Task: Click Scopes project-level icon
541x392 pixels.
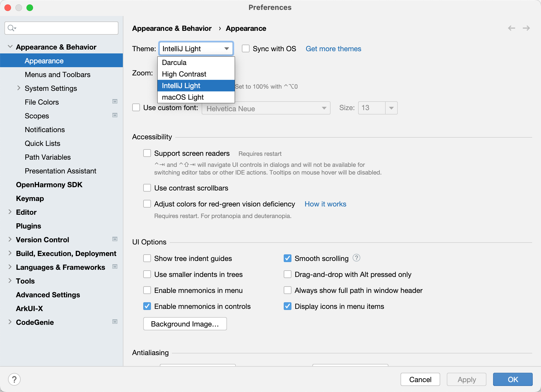Action: (115, 115)
